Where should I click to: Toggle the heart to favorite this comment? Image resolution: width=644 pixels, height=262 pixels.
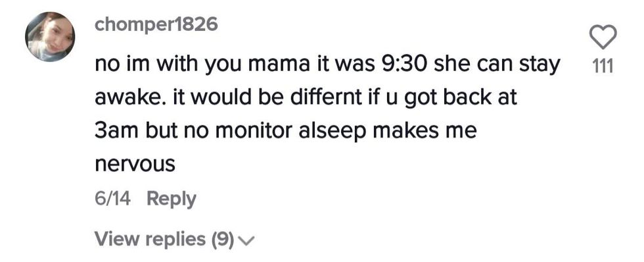pos(603,37)
